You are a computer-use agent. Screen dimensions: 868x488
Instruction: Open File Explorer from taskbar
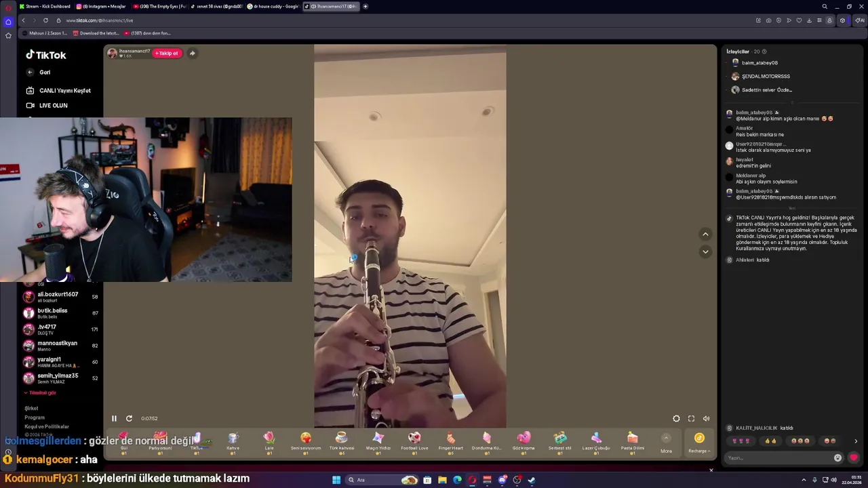click(x=442, y=480)
